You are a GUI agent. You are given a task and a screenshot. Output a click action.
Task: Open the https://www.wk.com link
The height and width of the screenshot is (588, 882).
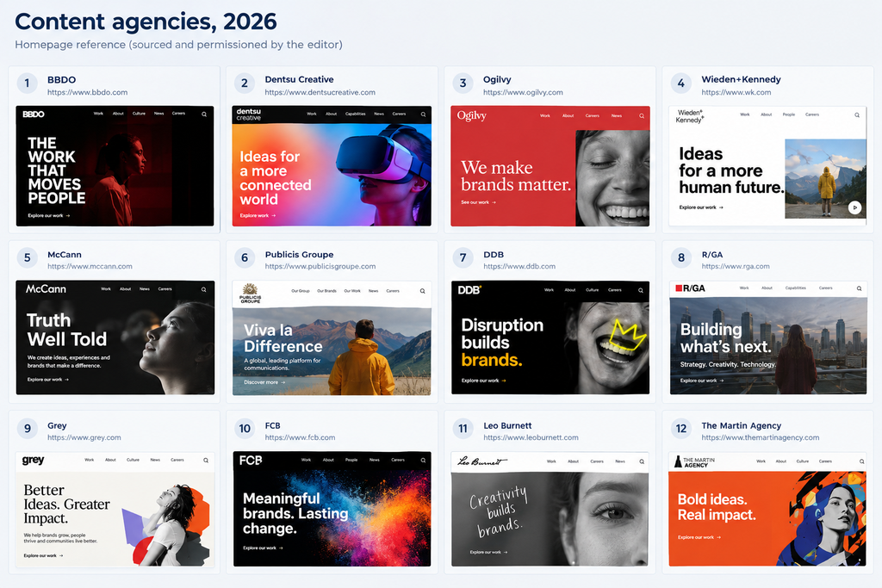tap(736, 92)
